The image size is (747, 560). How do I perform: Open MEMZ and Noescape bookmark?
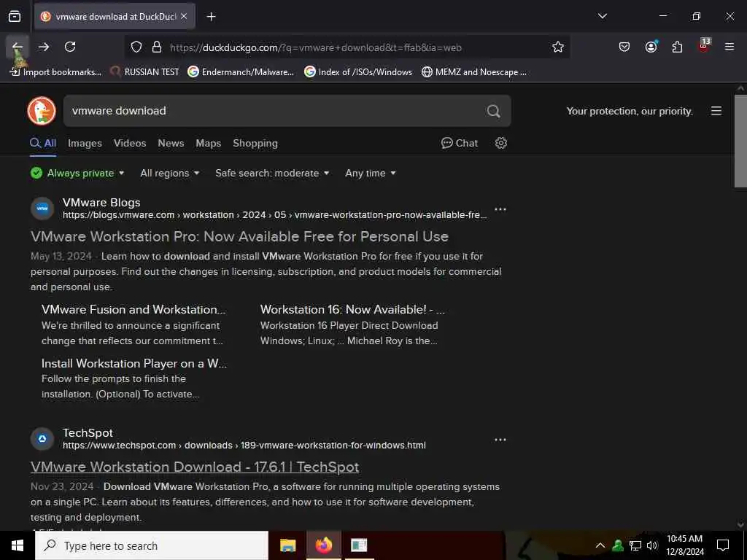coord(474,72)
